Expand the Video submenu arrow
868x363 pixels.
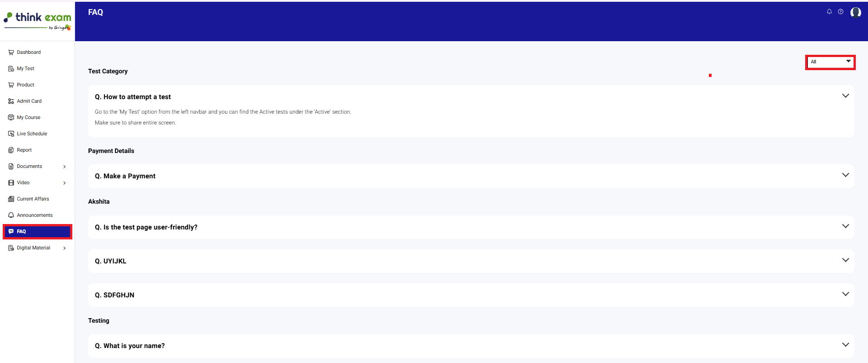(x=65, y=183)
